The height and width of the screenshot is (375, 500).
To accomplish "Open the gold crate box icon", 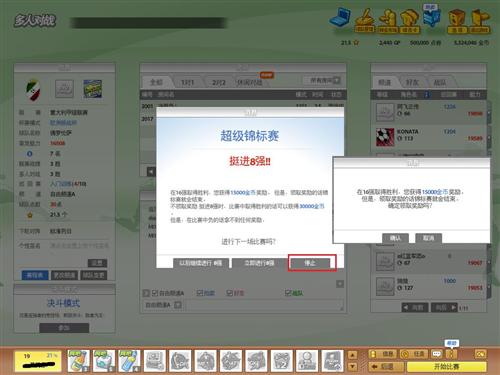I will point(457,21).
